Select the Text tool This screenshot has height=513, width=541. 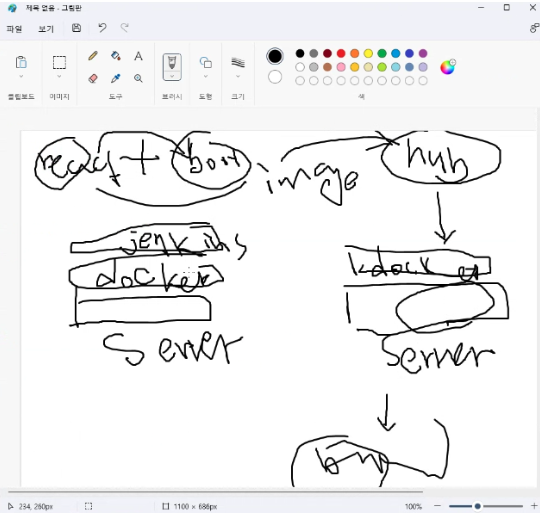point(138,56)
